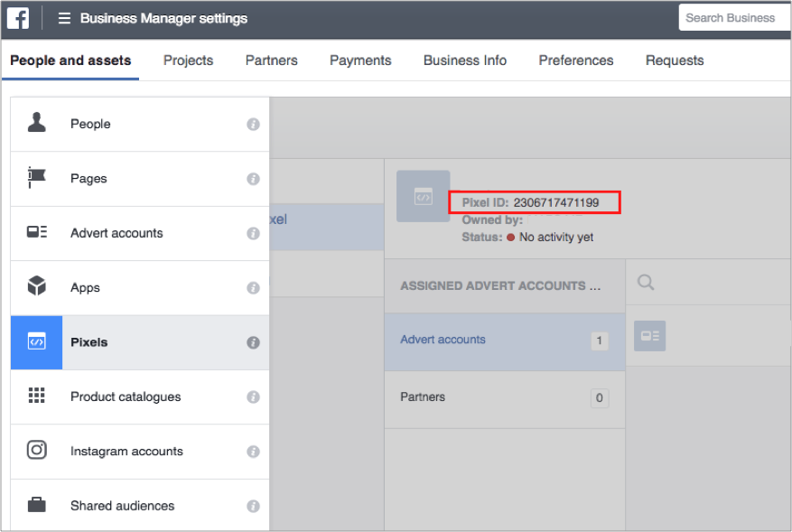Open the hamburger menu icon
792x532 pixels.
(x=64, y=19)
